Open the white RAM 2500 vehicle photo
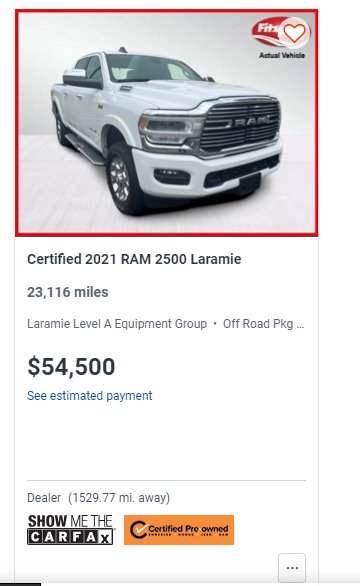This screenshot has height=586, width=360. pyautogui.click(x=167, y=123)
